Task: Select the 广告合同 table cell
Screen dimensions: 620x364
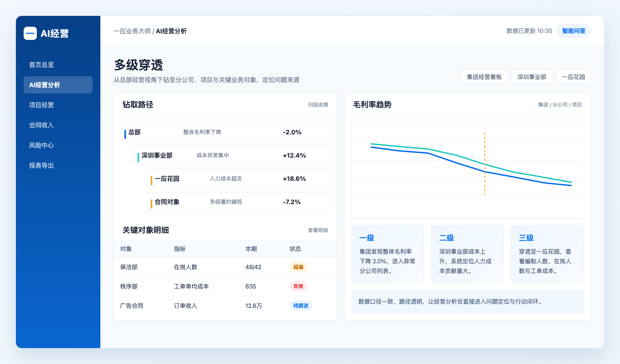Action: pos(132,306)
